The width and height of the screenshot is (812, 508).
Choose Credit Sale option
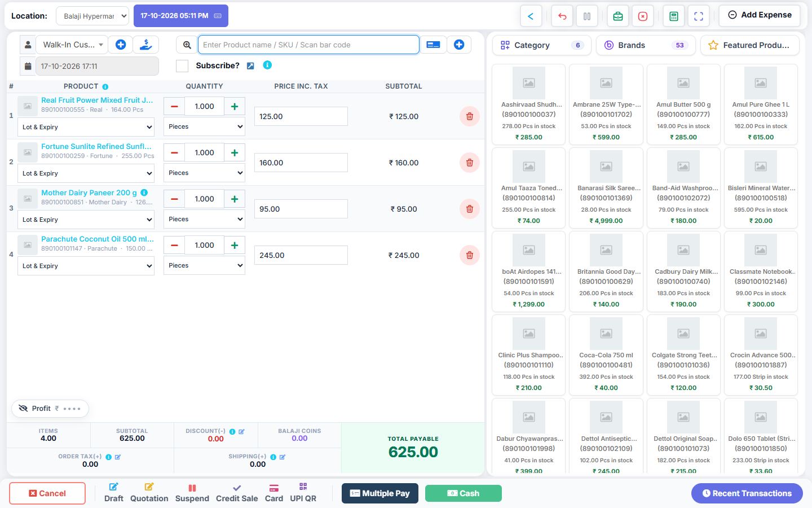click(237, 493)
